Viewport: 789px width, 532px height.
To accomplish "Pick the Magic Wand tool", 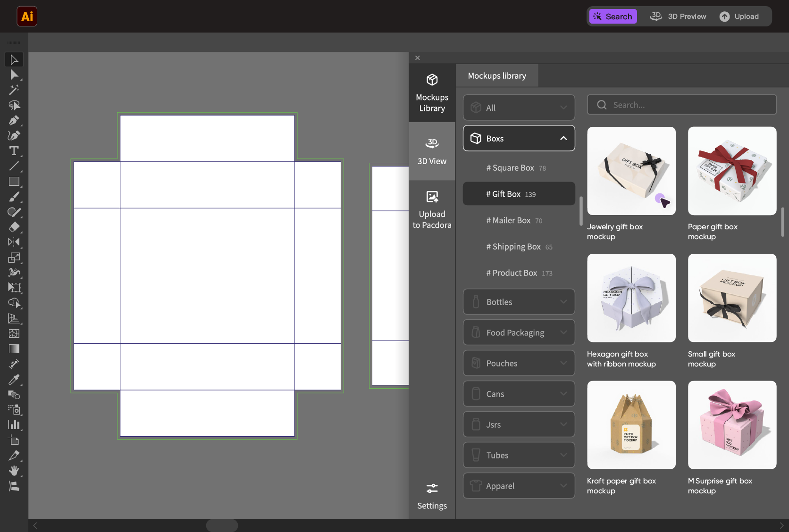I will (14, 90).
